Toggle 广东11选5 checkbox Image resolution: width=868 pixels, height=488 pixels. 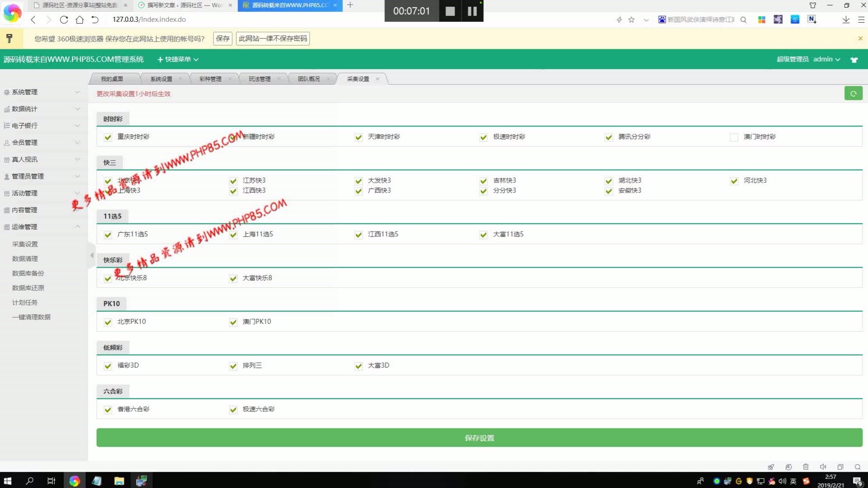(x=108, y=235)
